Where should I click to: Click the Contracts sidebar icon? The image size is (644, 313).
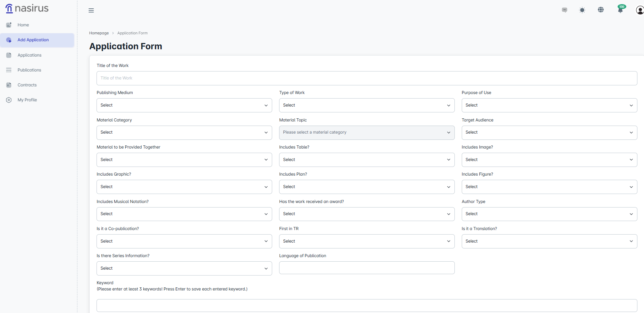click(x=9, y=85)
